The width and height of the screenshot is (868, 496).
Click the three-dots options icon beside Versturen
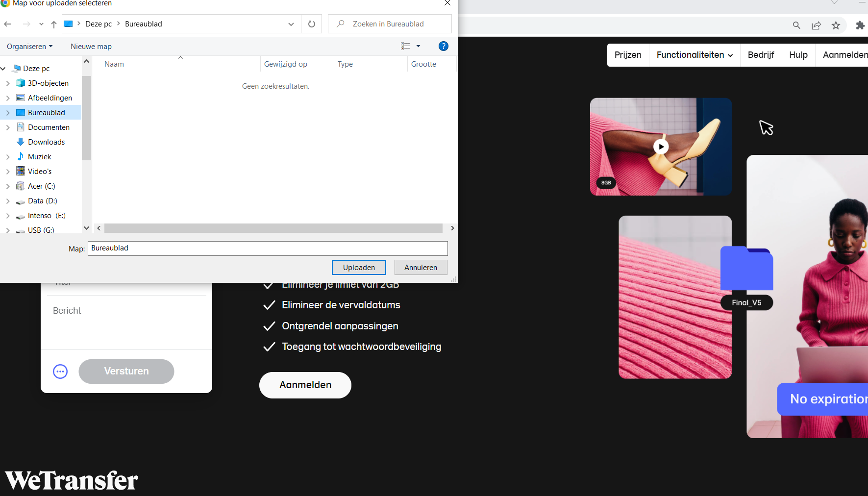click(60, 372)
